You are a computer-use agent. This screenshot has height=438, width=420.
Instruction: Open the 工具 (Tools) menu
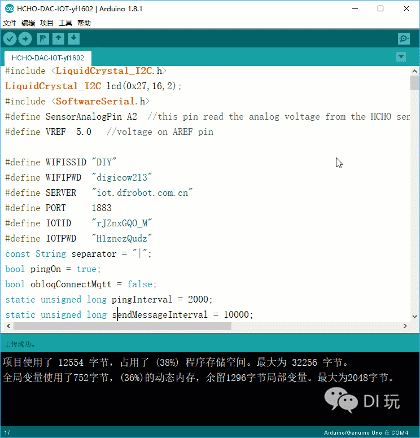click(65, 23)
